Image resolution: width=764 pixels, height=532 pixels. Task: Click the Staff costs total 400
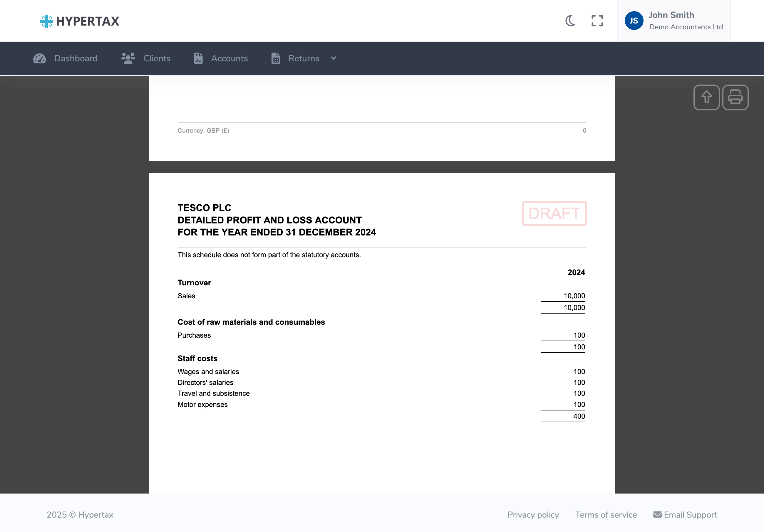coord(579,416)
